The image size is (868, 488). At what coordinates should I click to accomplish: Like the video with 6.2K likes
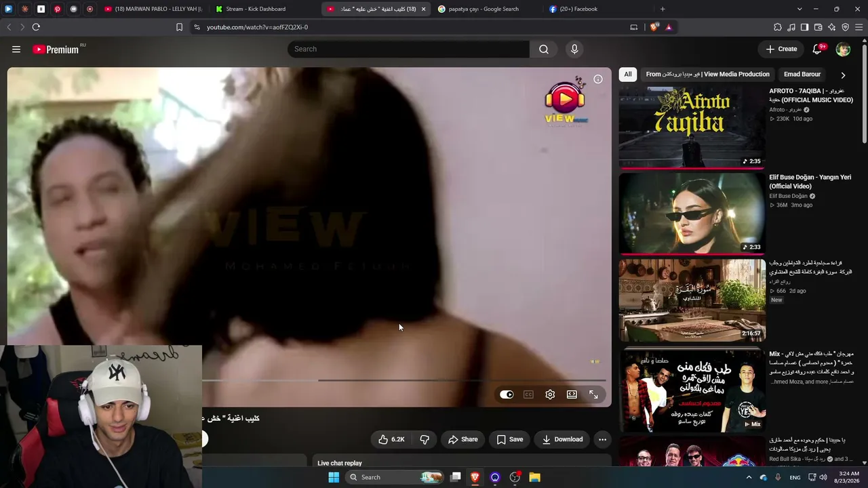point(391,439)
